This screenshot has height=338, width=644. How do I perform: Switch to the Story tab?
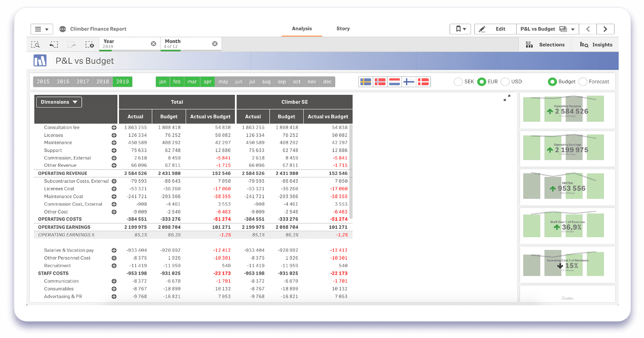[x=343, y=29]
